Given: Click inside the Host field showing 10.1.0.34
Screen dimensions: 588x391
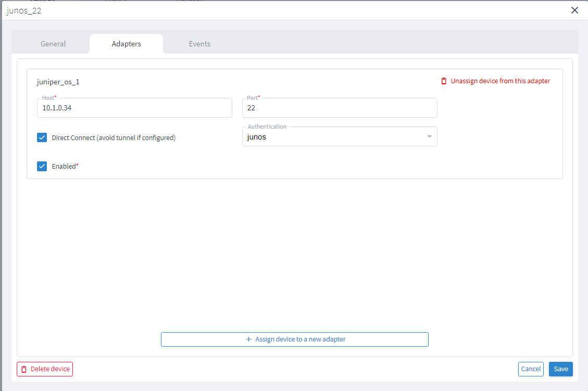Looking at the screenshot, I should tap(134, 108).
